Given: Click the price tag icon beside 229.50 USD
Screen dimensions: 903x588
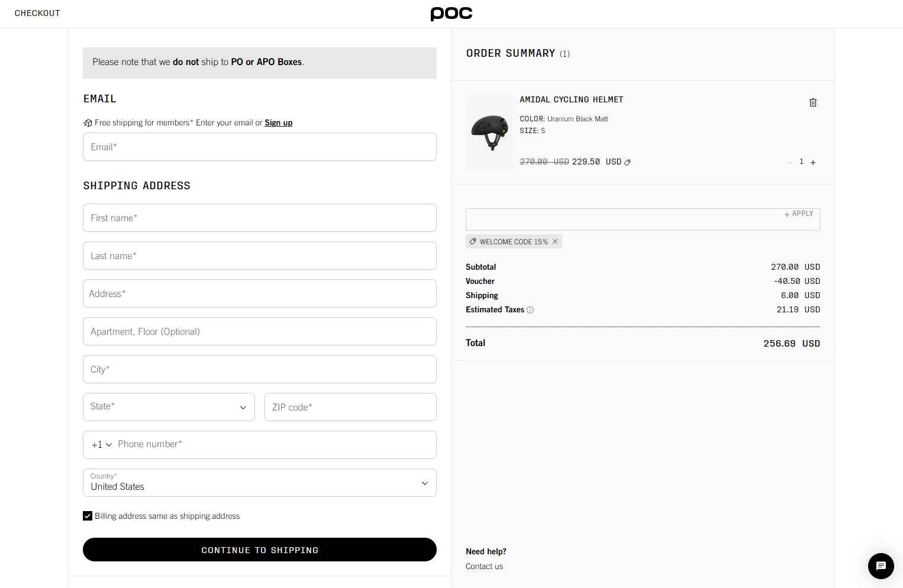Looking at the screenshot, I should [627, 162].
